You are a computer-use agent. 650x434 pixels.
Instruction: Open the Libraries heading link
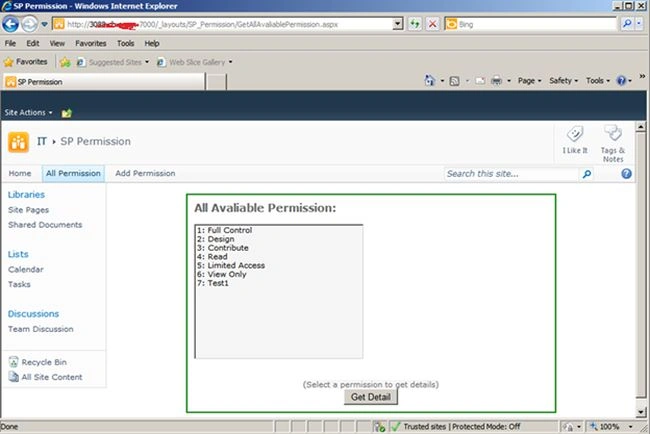[x=26, y=194]
